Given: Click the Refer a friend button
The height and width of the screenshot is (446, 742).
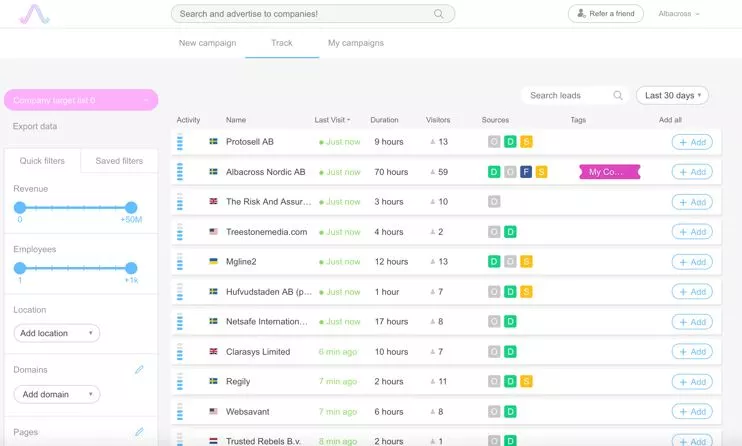Looking at the screenshot, I should [x=606, y=14].
